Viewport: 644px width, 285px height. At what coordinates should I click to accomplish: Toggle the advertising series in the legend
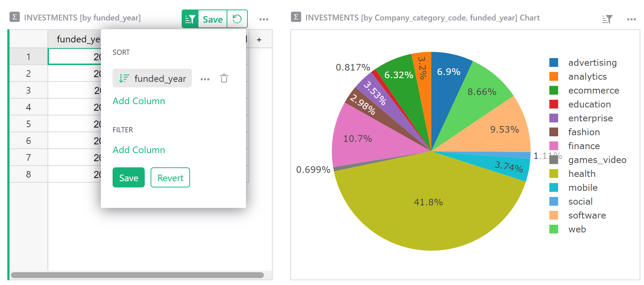[x=592, y=63]
